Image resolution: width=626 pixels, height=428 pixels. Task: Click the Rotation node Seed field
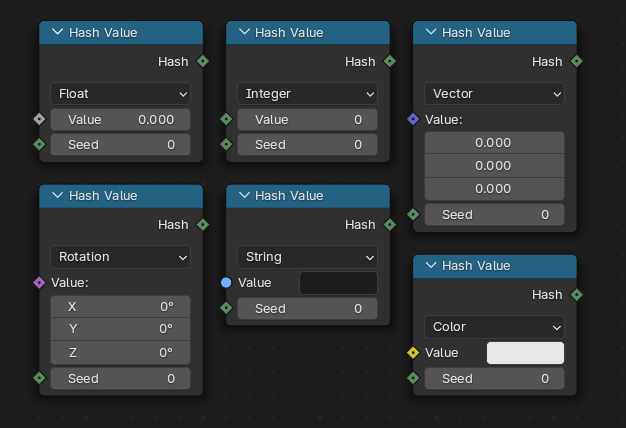pyautogui.click(x=121, y=378)
